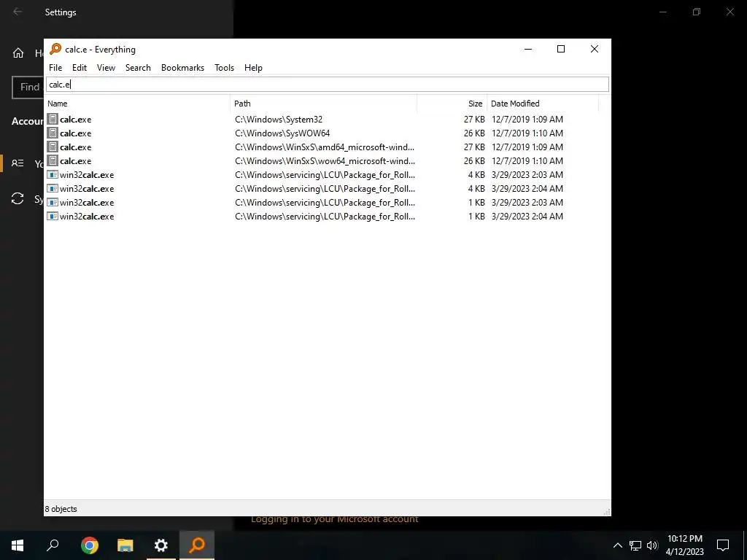
Task: Select win32calc.exe icon dated 3/29/2023 2:03 AM, 4 KB
Action: point(53,175)
